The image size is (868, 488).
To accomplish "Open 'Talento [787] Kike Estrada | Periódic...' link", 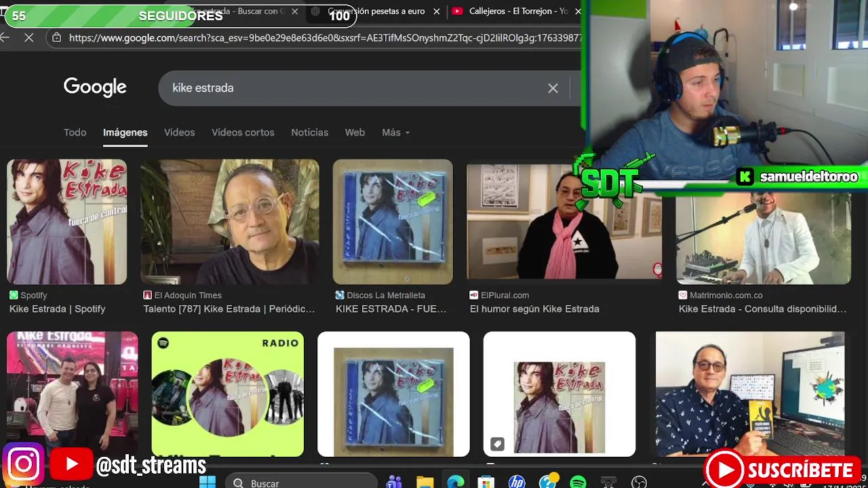I will (x=229, y=309).
